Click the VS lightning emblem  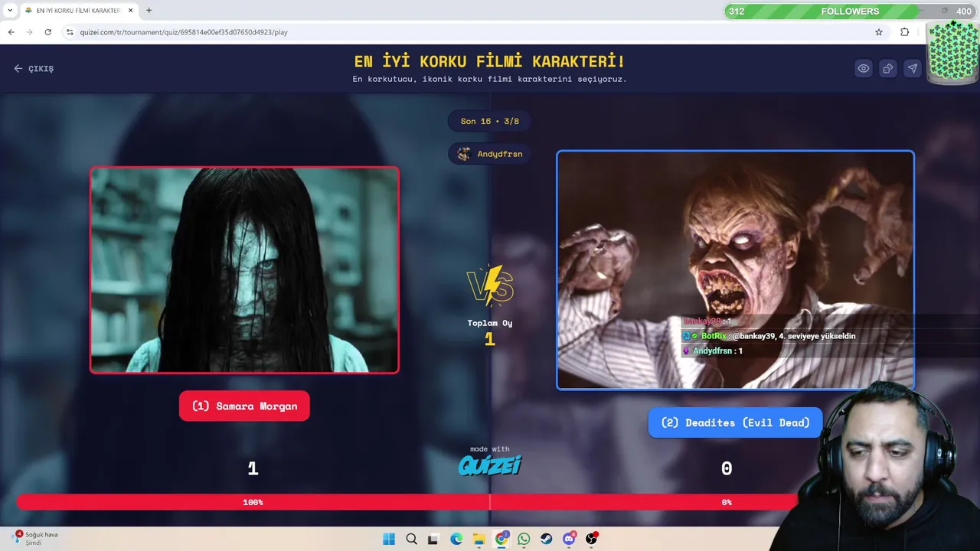(x=490, y=285)
